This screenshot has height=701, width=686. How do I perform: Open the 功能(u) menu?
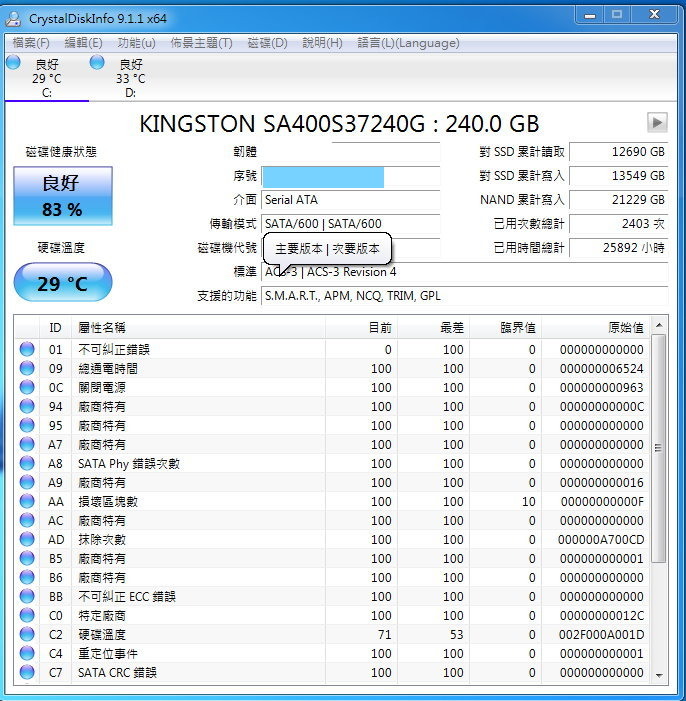click(x=136, y=43)
